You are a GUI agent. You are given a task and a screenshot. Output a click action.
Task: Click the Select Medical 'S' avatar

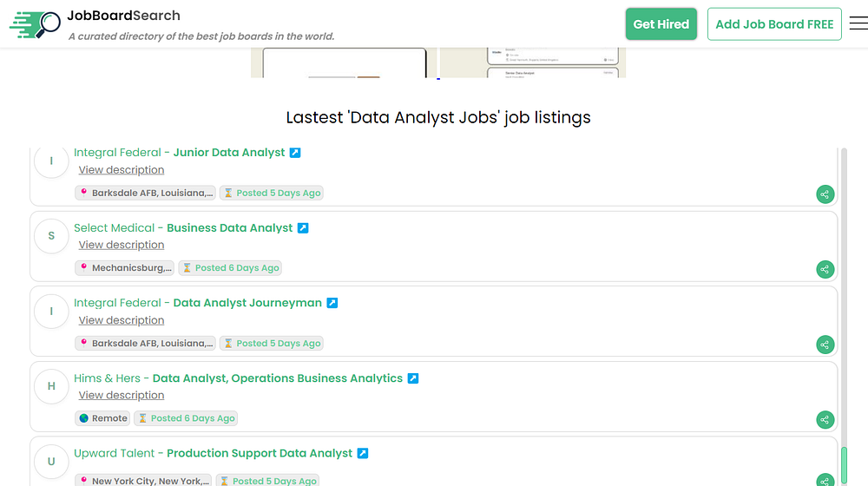pos(51,236)
